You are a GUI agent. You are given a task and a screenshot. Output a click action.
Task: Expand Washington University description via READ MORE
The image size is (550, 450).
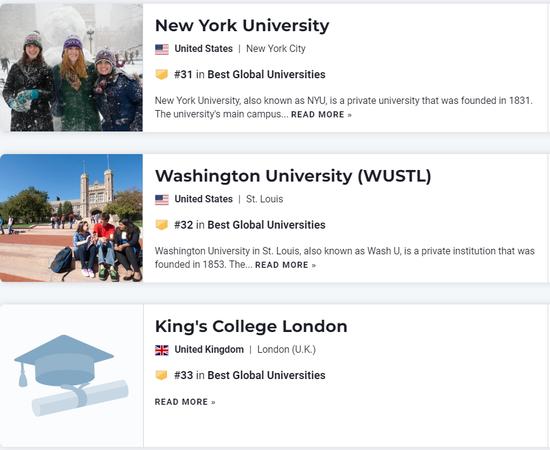click(x=285, y=265)
